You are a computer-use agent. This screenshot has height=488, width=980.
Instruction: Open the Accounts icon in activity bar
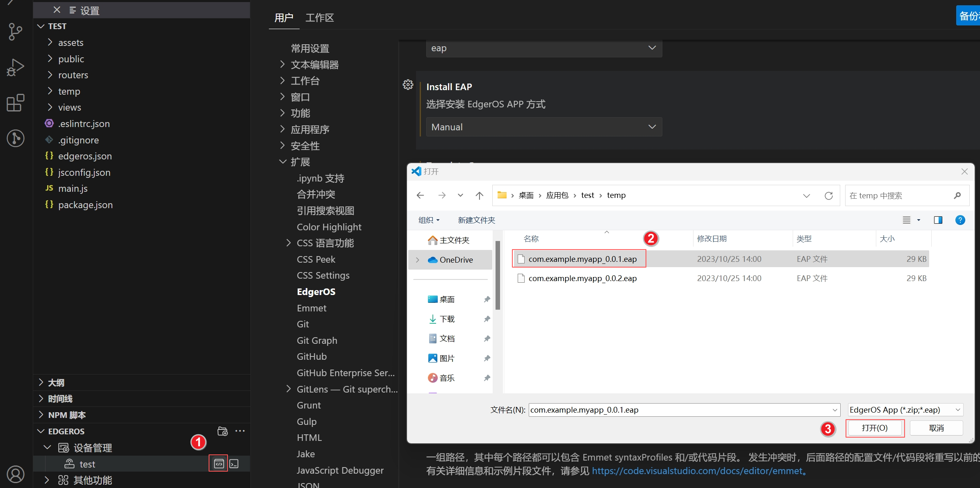coord(15,474)
